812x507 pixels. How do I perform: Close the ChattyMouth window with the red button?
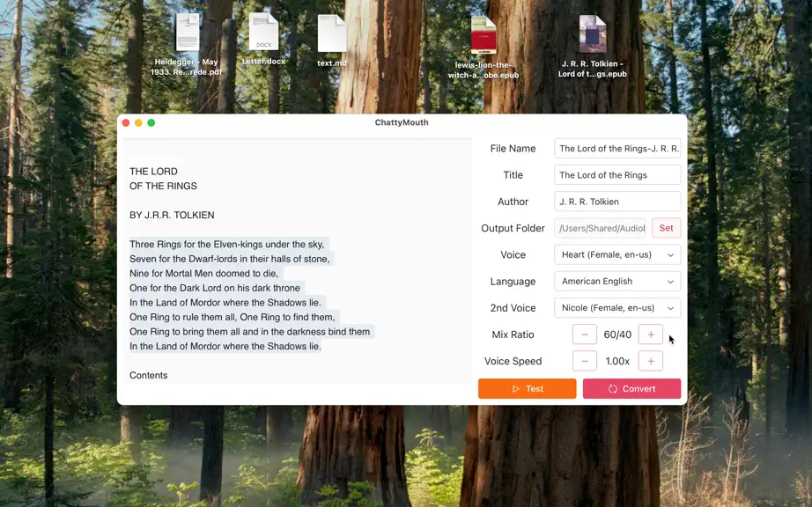point(126,122)
